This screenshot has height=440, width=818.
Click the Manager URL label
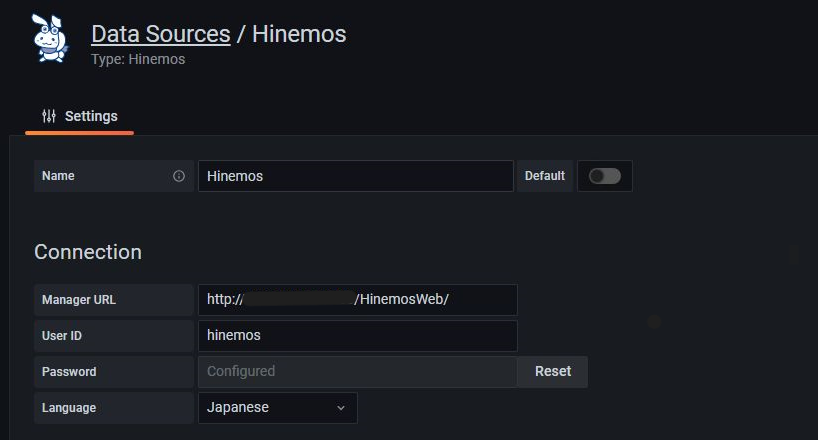(79, 300)
